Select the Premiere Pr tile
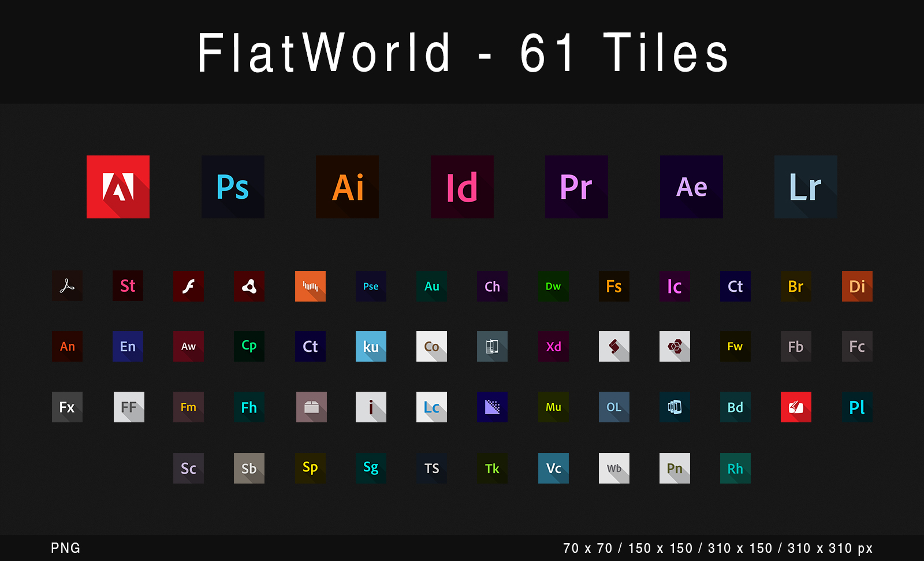This screenshot has height=561, width=924. tap(576, 187)
